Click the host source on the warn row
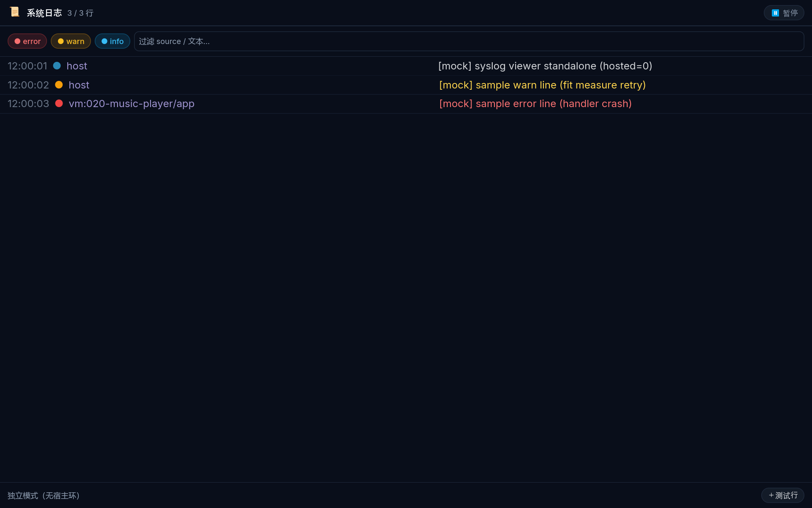This screenshot has width=812, height=508. pyautogui.click(x=79, y=85)
